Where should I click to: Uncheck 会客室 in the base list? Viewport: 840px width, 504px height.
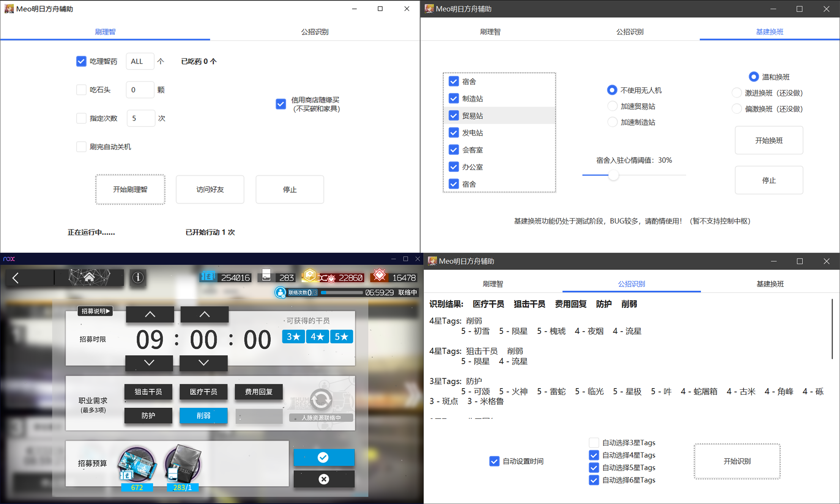tap(454, 150)
